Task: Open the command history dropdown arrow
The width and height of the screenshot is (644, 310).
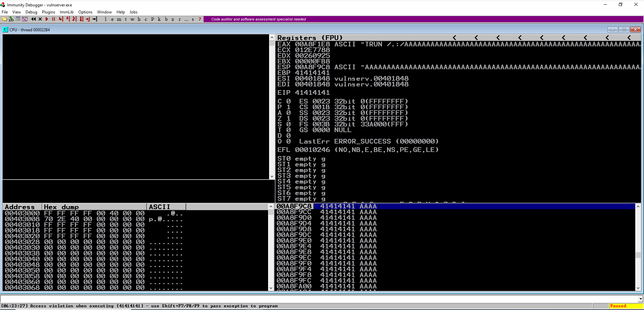Action: 641,299
